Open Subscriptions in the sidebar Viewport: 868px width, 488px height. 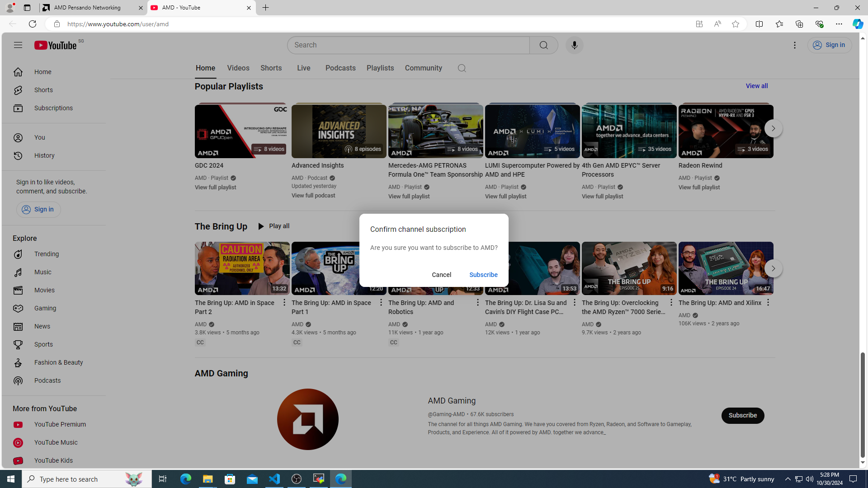tap(53, 108)
